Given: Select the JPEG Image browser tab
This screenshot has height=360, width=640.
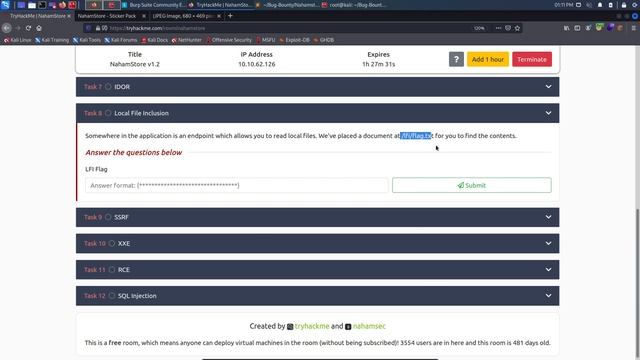Looking at the screenshot, I should [182, 16].
